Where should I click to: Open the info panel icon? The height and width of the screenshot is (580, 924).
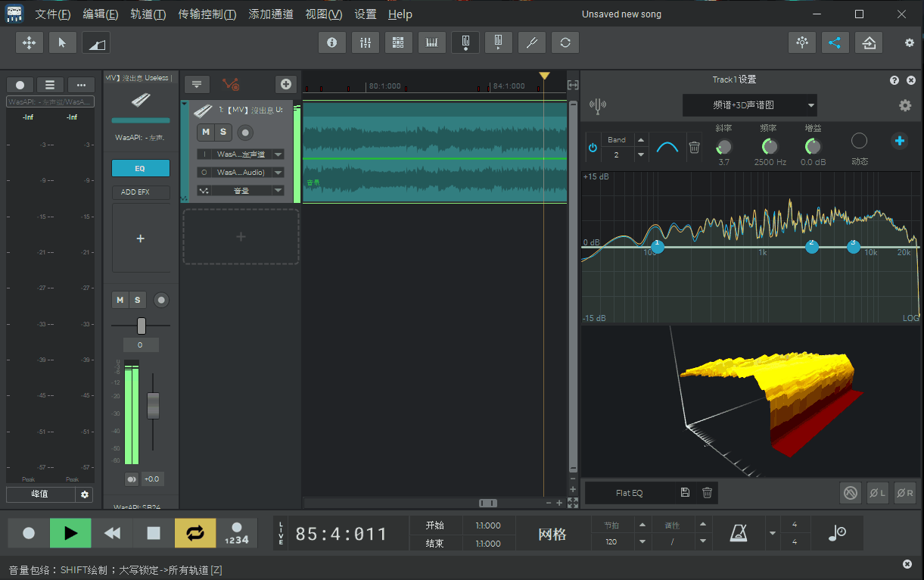[x=331, y=42]
